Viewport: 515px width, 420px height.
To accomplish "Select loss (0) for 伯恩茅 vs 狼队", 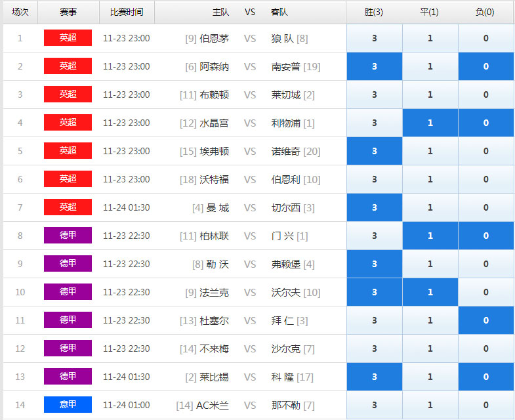I will point(486,38).
